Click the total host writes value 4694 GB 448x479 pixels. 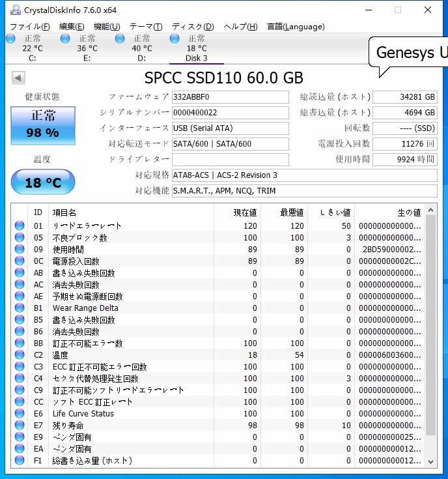click(x=405, y=112)
